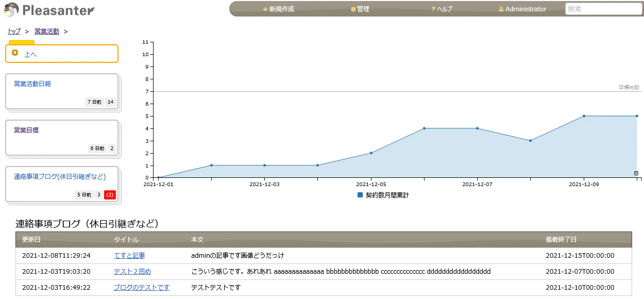Screen dimensions: 644x299
Task: Open the 営業目標 card
Action: 62,138
